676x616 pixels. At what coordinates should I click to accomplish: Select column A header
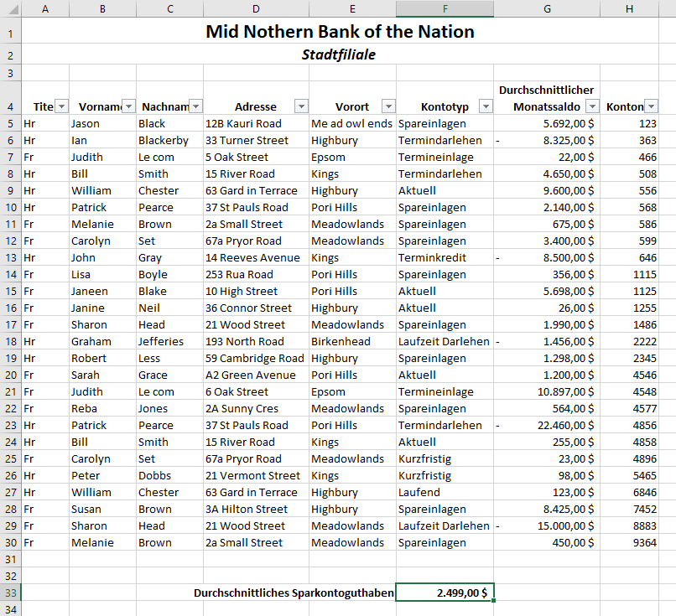point(45,8)
